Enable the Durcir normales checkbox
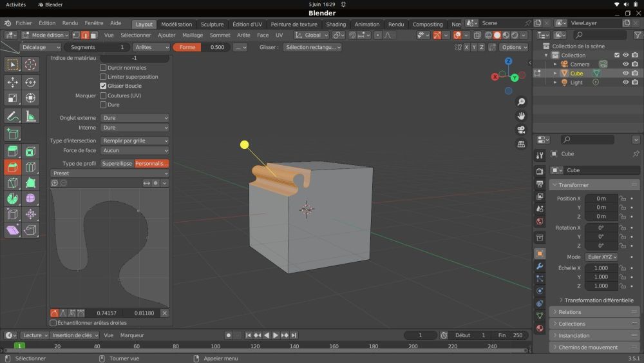 tap(103, 68)
